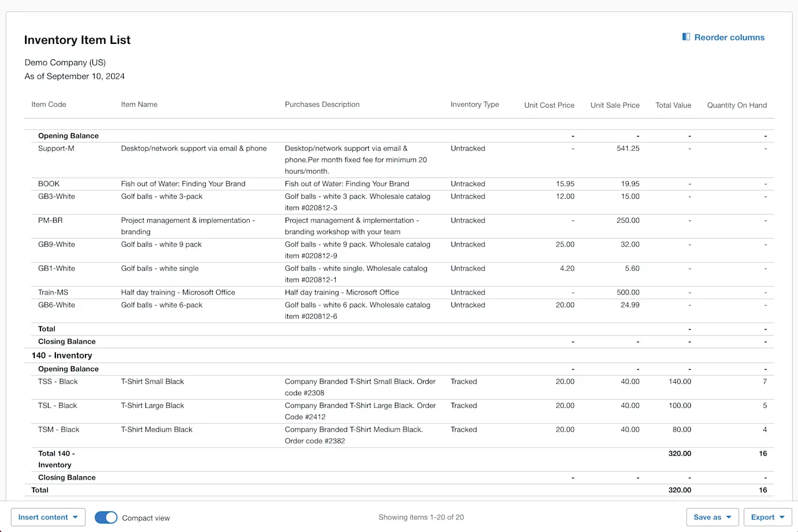
Task: Open the Reorder columns link
Action: coord(723,37)
